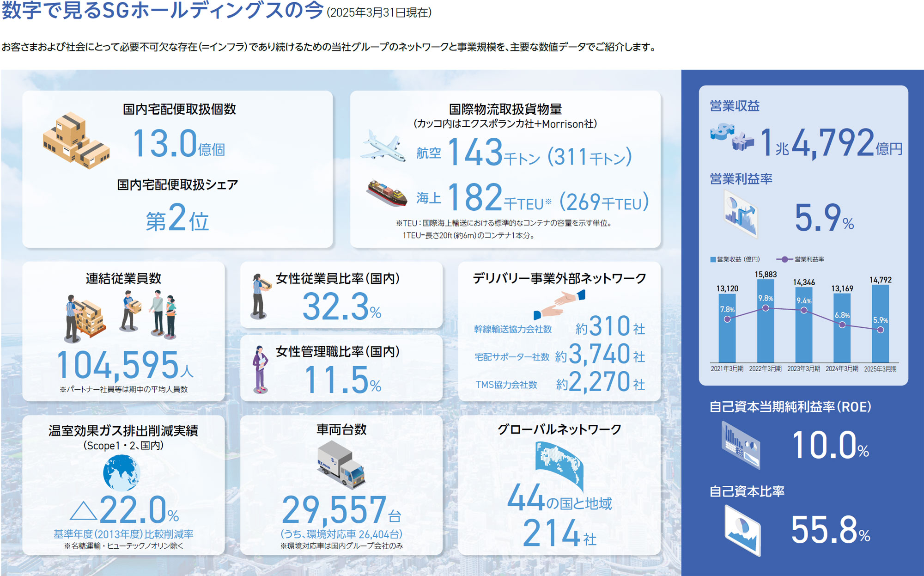This screenshot has height=576, width=924.
Task: Click the woman manager icon by 女性管理職比率
Action: pyautogui.click(x=260, y=369)
